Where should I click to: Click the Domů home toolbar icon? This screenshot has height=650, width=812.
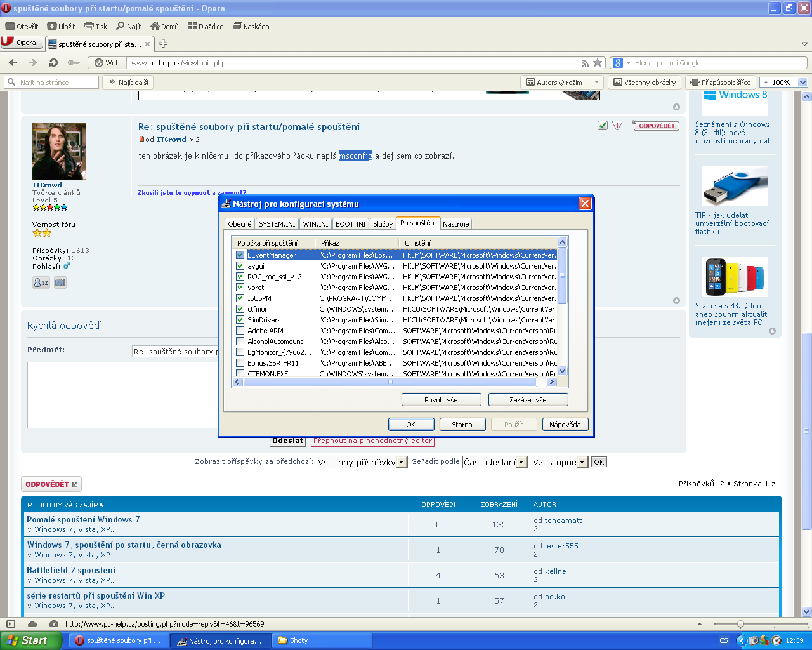point(155,27)
